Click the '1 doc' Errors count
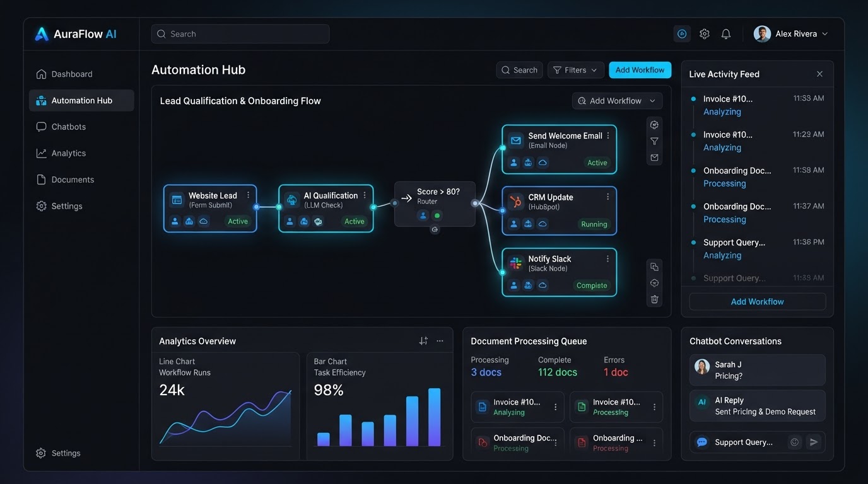The height and width of the screenshot is (484, 868). (616, 372)
